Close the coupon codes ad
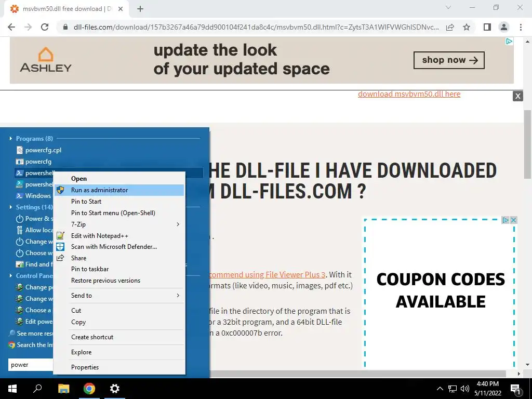This screenshot has height=399, width=532. point(513,220)
